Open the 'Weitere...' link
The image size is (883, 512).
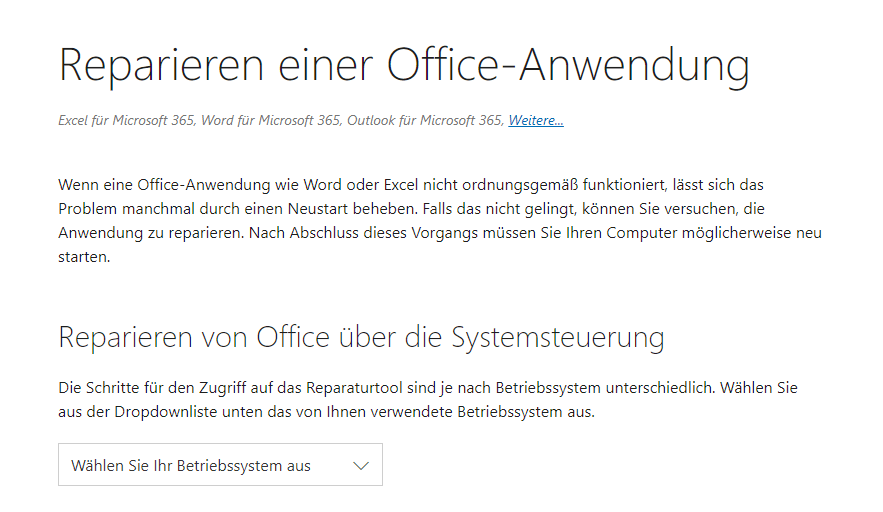coord(536,121)
